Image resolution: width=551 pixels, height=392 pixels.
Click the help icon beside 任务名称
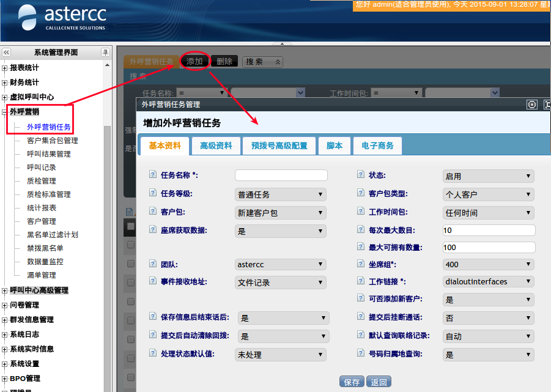click(x=153, y=175)
